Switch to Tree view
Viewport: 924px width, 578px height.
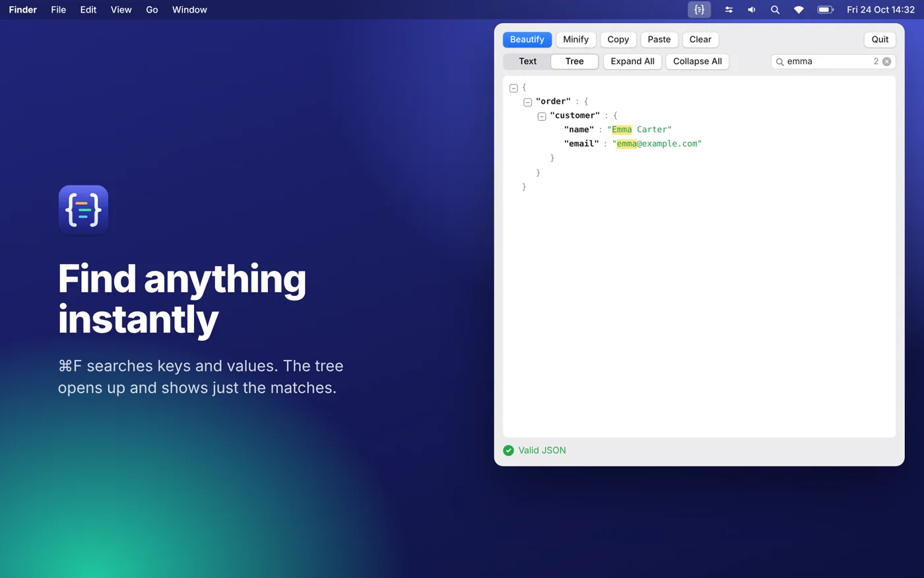(x=574, y=61)
